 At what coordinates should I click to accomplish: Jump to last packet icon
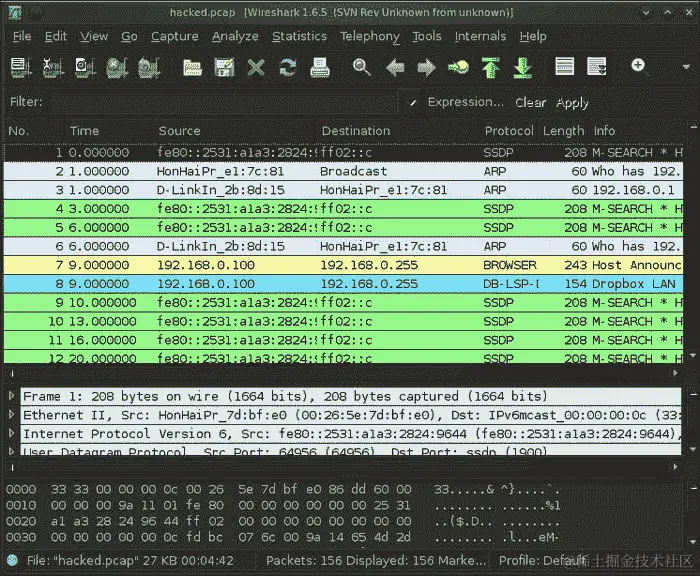pos(522,67)
